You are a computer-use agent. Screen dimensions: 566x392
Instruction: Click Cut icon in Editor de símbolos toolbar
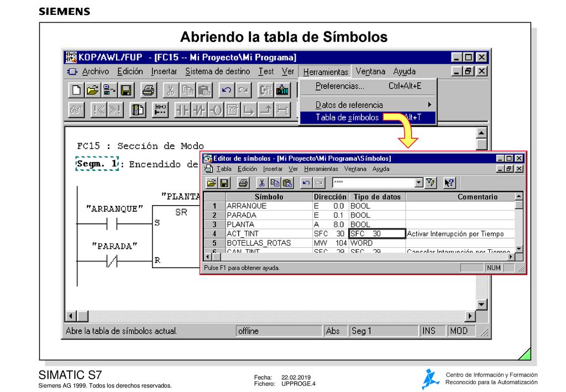coord(262,183)
